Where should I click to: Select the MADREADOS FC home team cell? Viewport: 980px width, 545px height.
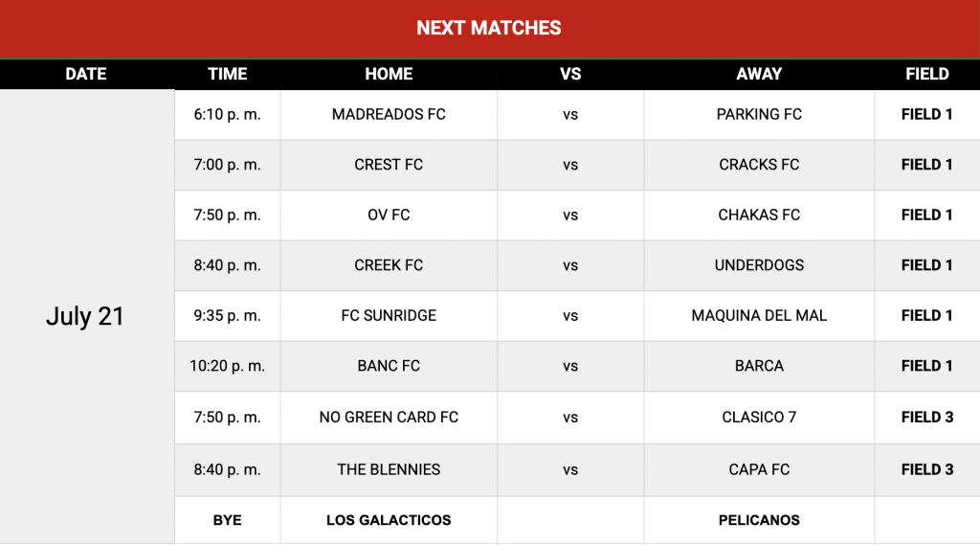point(389,115)
